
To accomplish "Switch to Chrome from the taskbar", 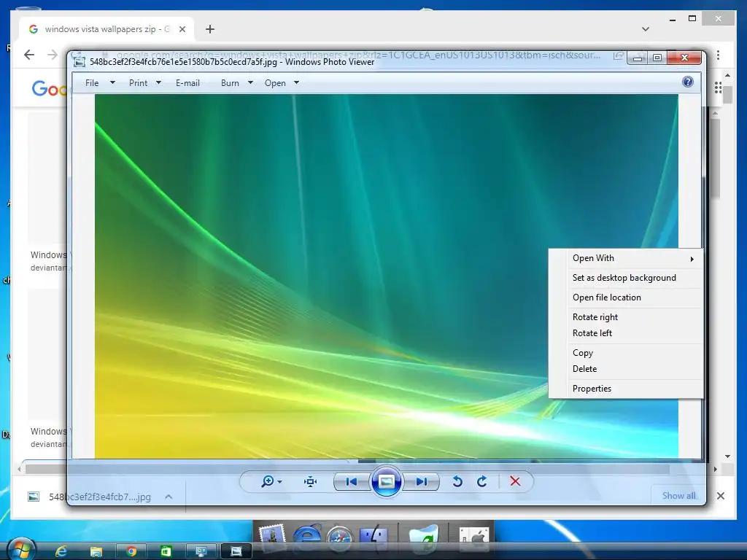I will click(131, 551).
